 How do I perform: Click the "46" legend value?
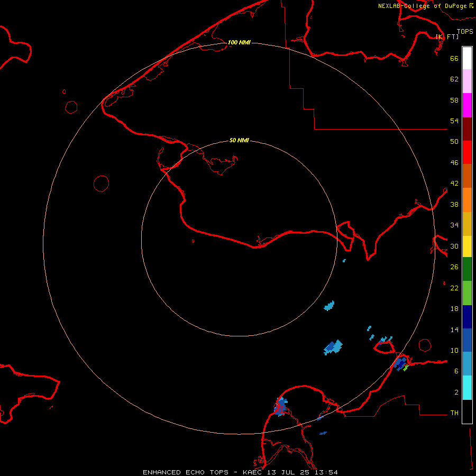[454, 163]
